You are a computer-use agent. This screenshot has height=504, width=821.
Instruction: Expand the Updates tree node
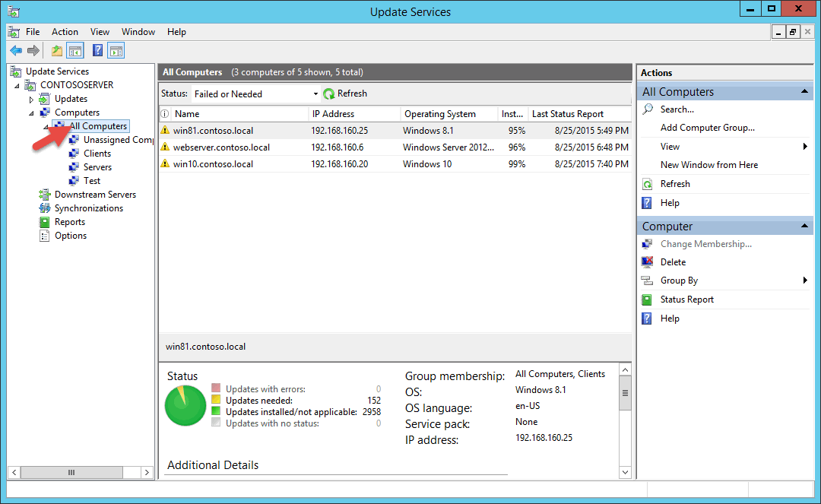[x=31, y=99]
